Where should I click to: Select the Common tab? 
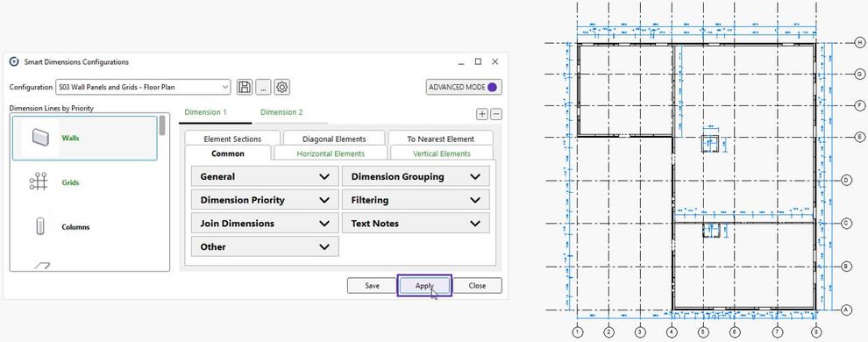[x=228, y=153]
